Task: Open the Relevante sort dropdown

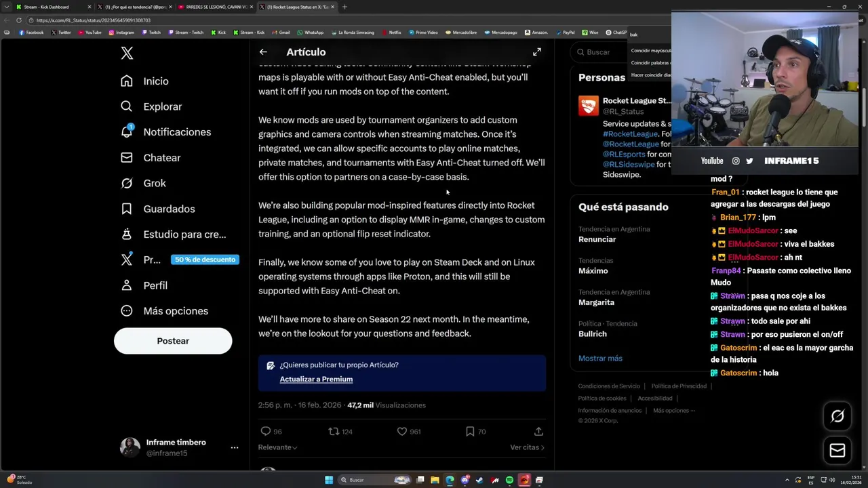Action: (x=277, y=447)
